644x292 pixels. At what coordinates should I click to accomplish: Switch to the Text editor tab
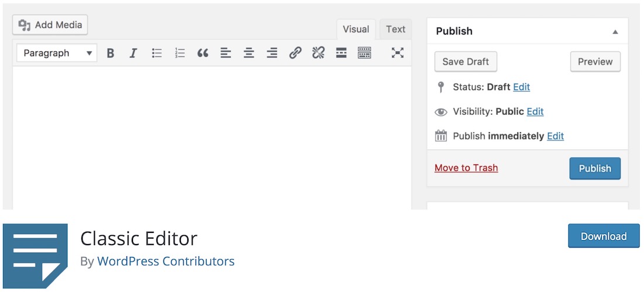pos(396,29)
